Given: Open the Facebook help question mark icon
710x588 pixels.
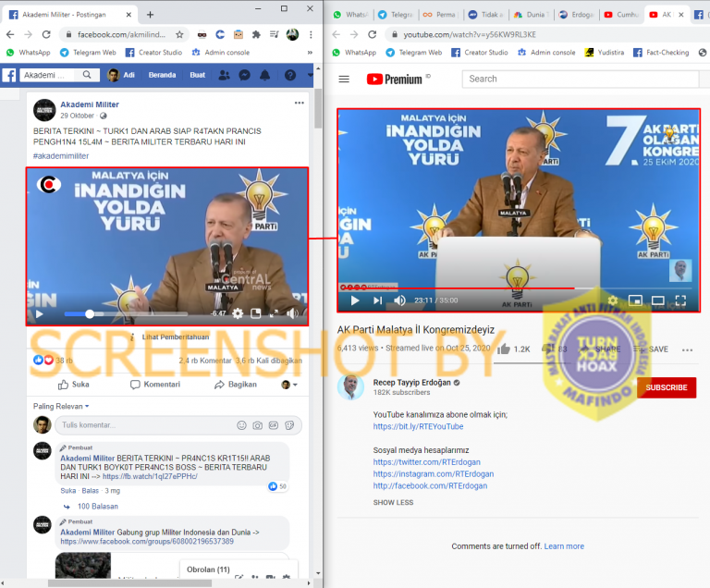Looking at the screenshot, I should [x=290, y=75].
